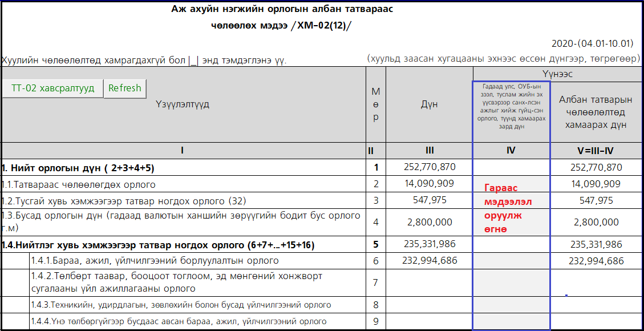644x331 pixels.
Task: Select the Албан татварын чөлөөлөлтөд хамаарах дүн header
Action: [596, 112]
